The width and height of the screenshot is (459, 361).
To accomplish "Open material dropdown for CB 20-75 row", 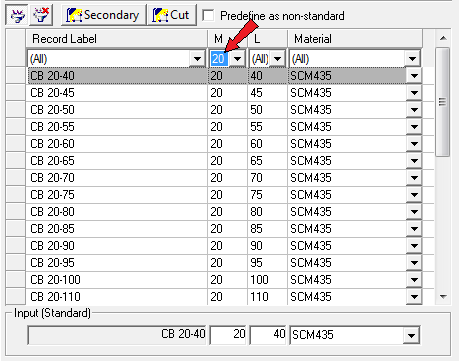I will 414,195.
